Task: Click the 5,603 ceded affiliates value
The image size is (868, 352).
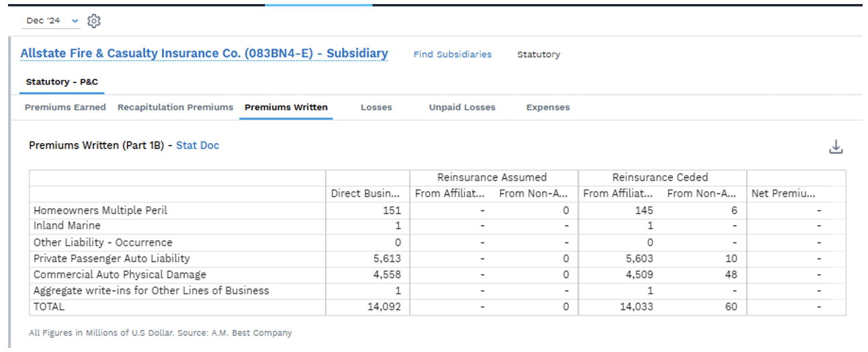Action: 639,259
